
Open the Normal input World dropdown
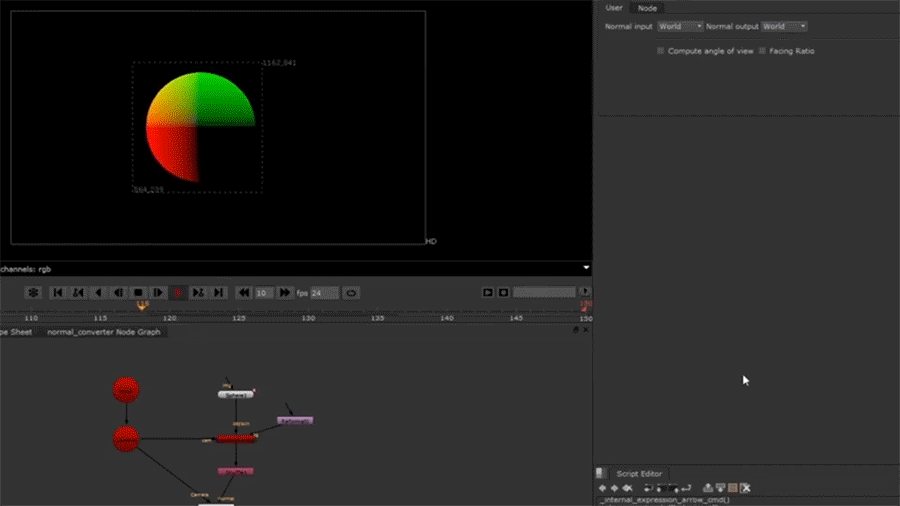click(x=680, y=26)
